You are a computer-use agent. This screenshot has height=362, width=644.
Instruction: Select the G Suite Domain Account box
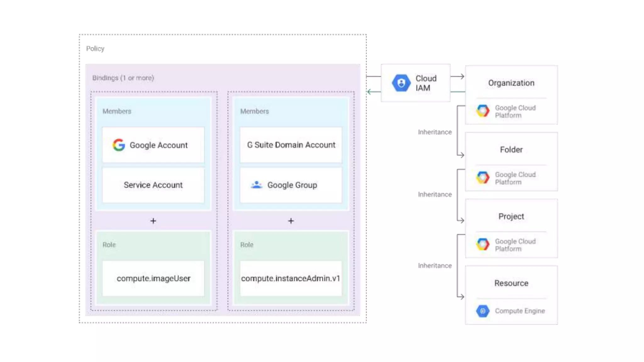click(x=291, y=145)
